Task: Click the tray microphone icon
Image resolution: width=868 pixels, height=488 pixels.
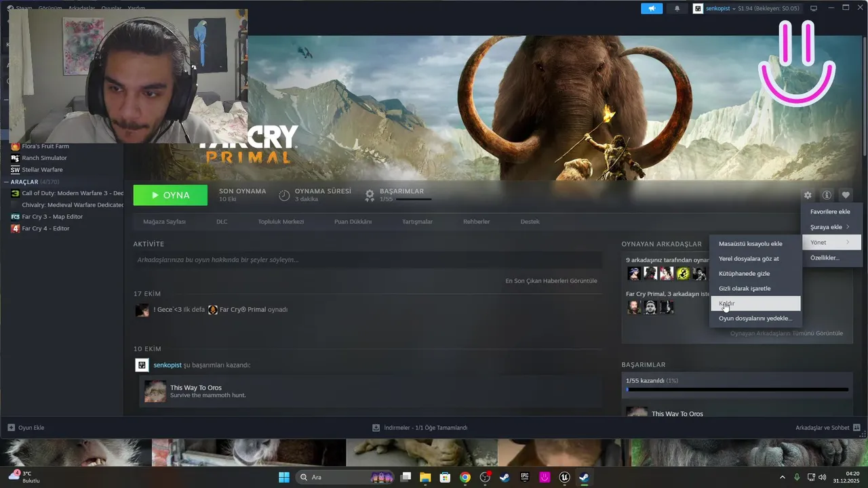Action: tap(797, 477)
